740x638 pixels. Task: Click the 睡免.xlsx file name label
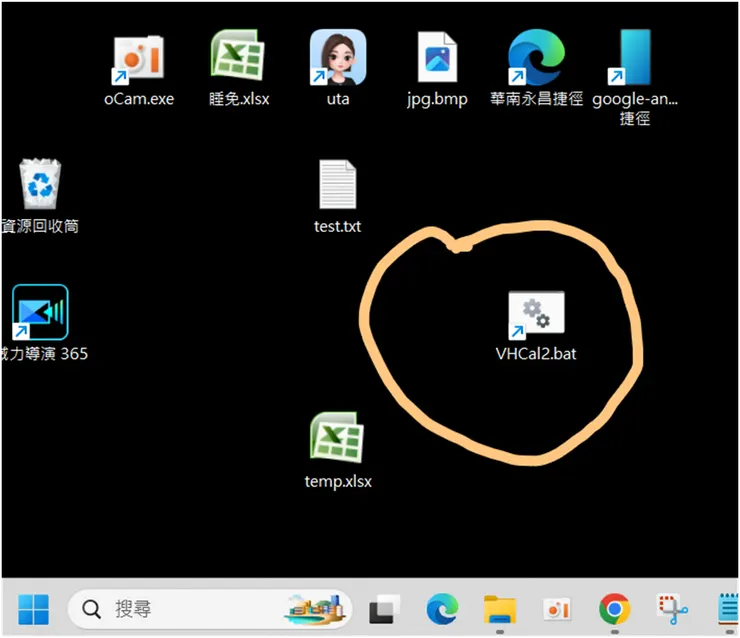pyautogui.click(x=239, y=99)
